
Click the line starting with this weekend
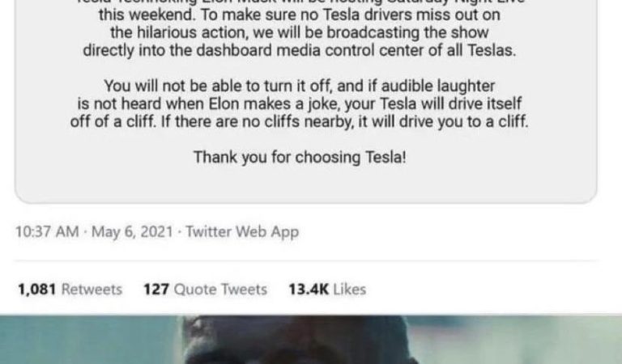(300, 15)
